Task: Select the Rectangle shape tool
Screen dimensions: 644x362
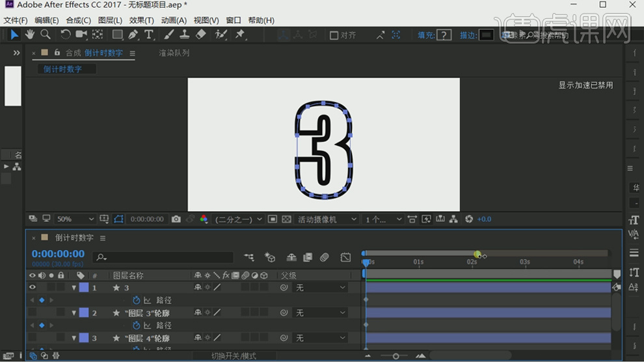Action: (117, 35)
